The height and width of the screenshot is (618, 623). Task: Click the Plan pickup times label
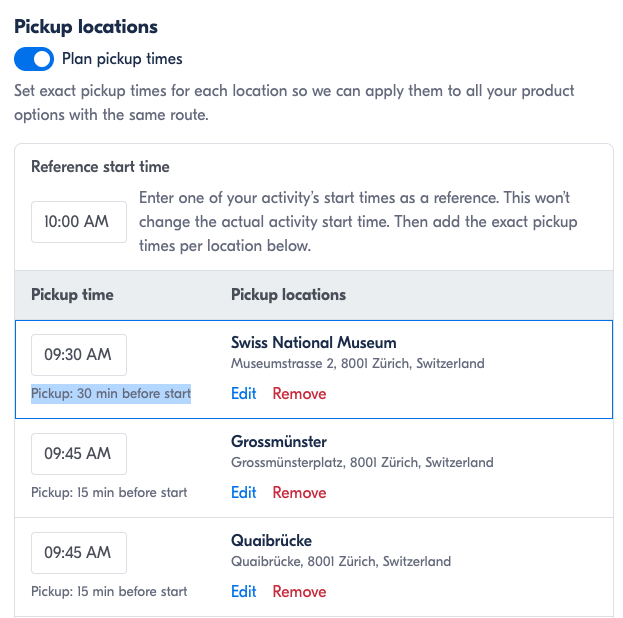click(x=122, y=59)
